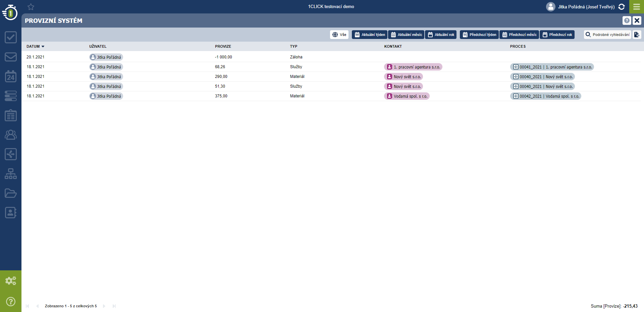
Task: Click the 1CLICK stopwatch logo
Action: coord(10,13)
